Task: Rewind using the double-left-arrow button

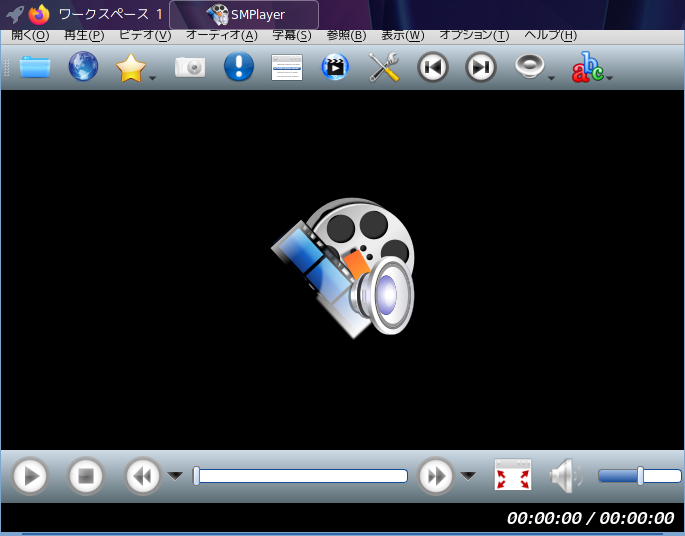Action: click(x=142, y=476)
